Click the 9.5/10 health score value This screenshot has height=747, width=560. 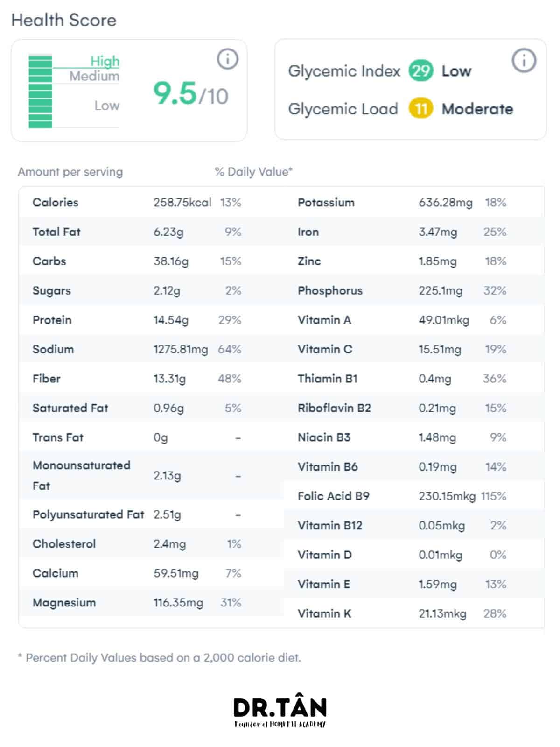click(x=190, y=94)
